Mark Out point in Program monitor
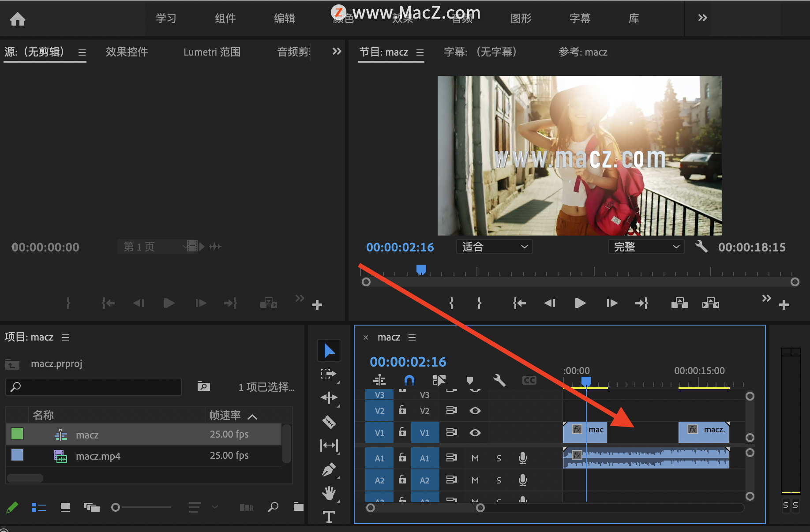Viewport: 810px width, 532px height. pyautogui.click(x=480, y=303)
